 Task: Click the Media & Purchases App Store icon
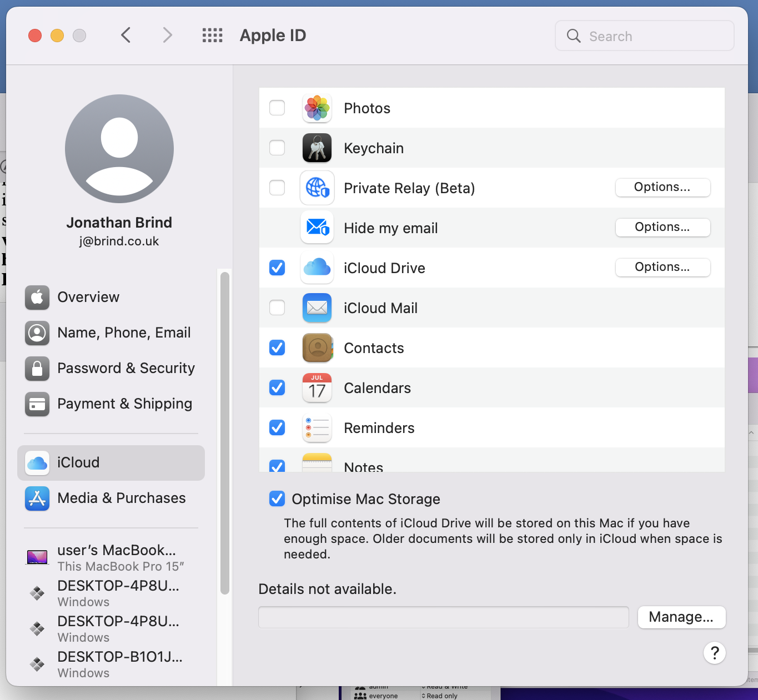(x=37, y=498)
